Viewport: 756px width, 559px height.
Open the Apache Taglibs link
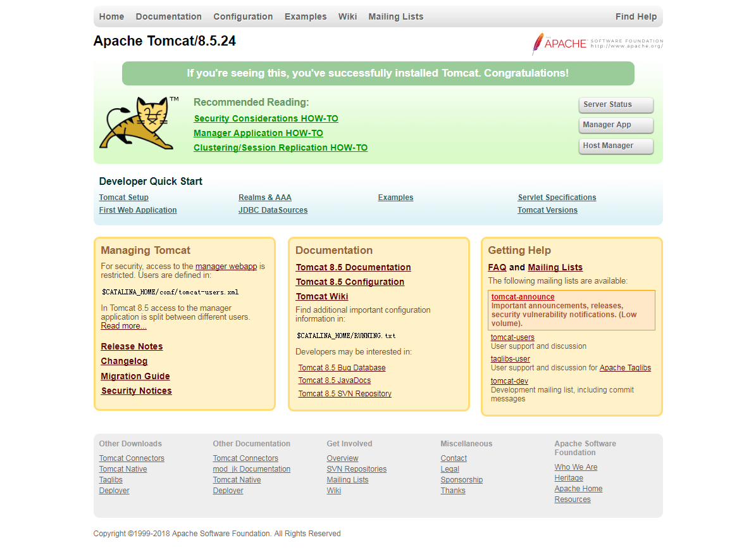625,368
